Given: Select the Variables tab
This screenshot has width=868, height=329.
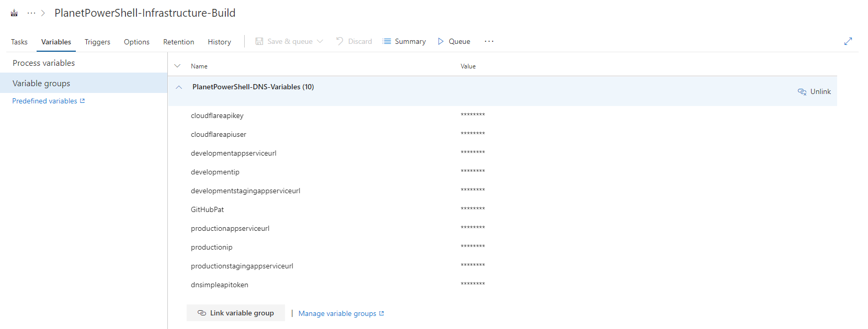Looking at the screenshot, I should pyautogui.click(x=56, y=42).
